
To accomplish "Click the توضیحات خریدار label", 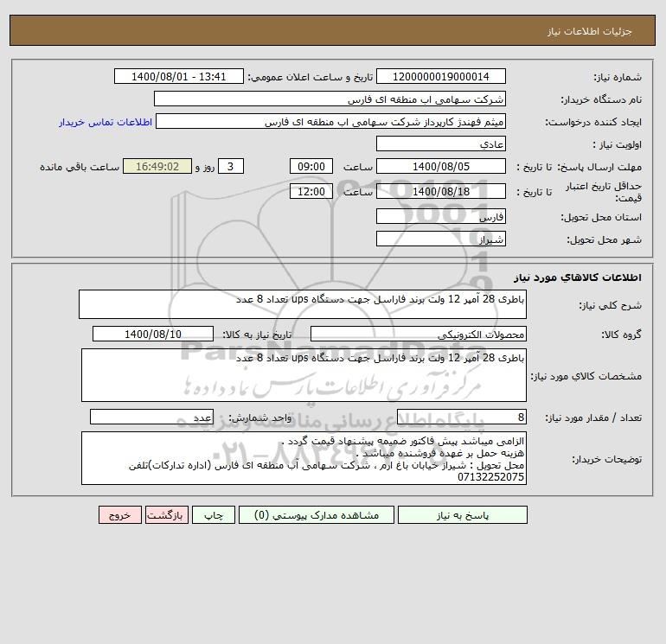I will click(606, 459).
